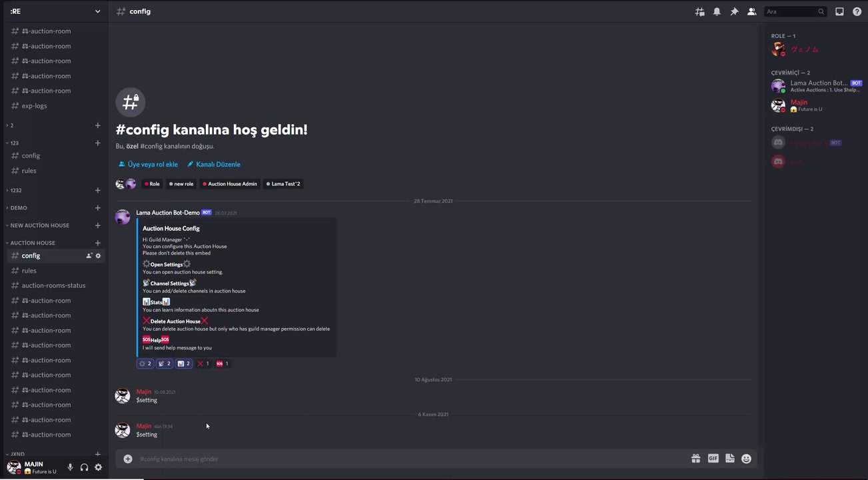
Task: Open the GIF picker
Action: [x=713, y=459]
